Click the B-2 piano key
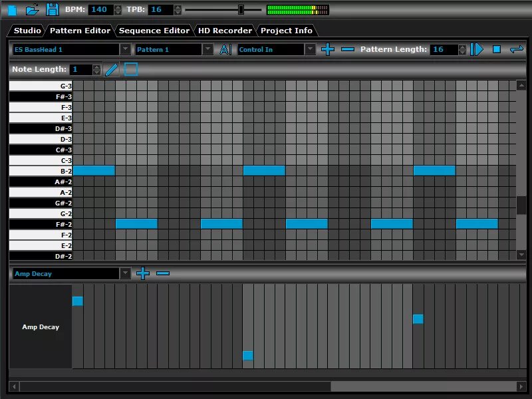532x399 pixels. 41,171
